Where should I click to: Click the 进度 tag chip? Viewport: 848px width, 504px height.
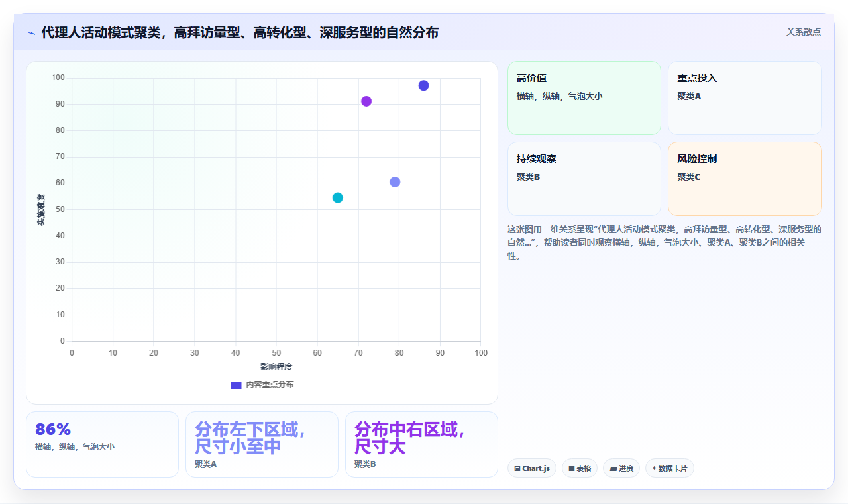[x=621, y=468]
